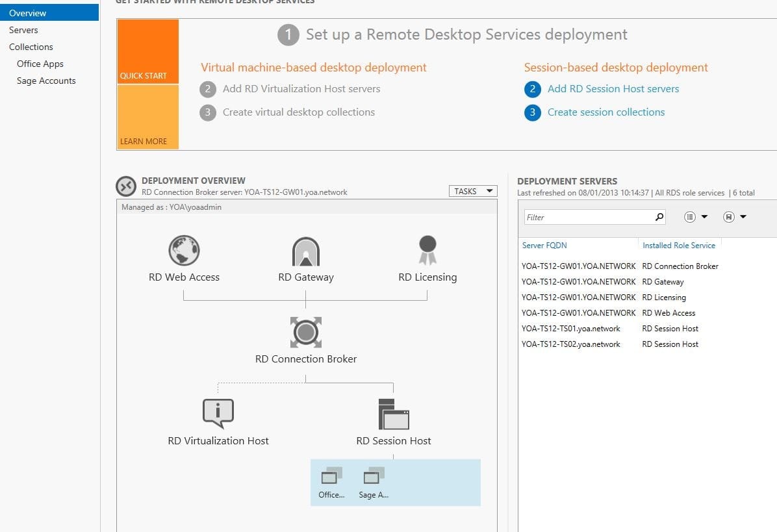
Task: Click the grey step 3 circle icon
Action: tap(208, 112)
